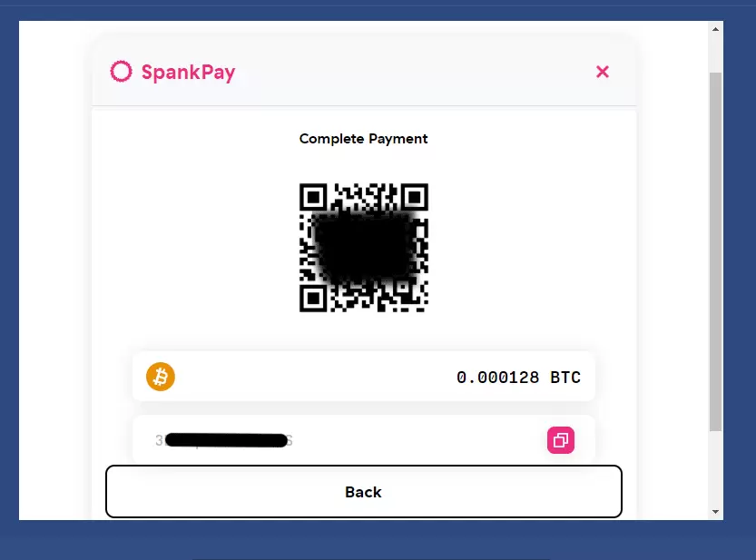756x560 pixels.
Task: Click the orange Bitcoin coin icon
Action: 161,377
